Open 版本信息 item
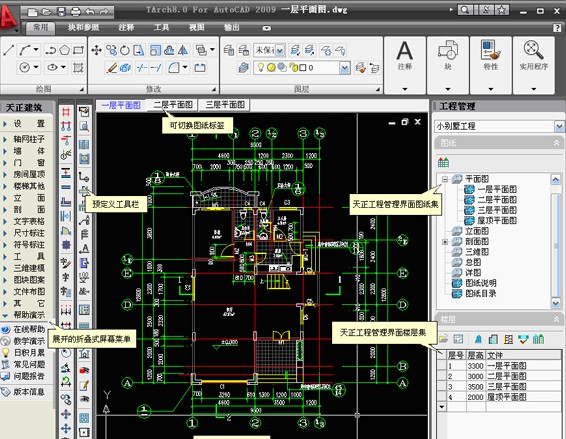The image size is (566, 439). tap(24, 392)
